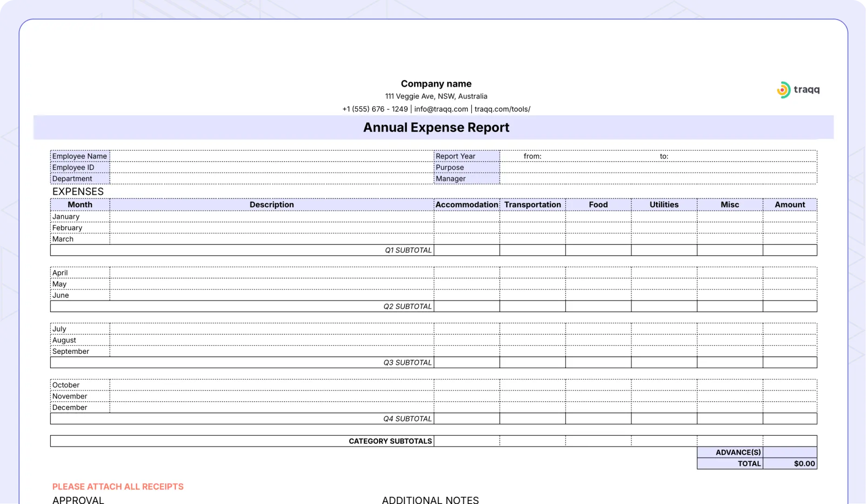
Task: Select the Company name heading
Action: tap(436, 84)
